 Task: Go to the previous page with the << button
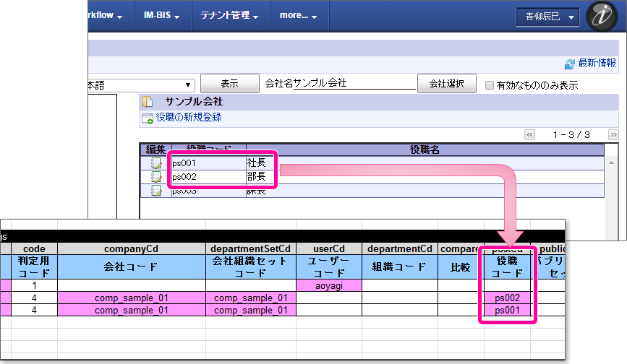529,134
